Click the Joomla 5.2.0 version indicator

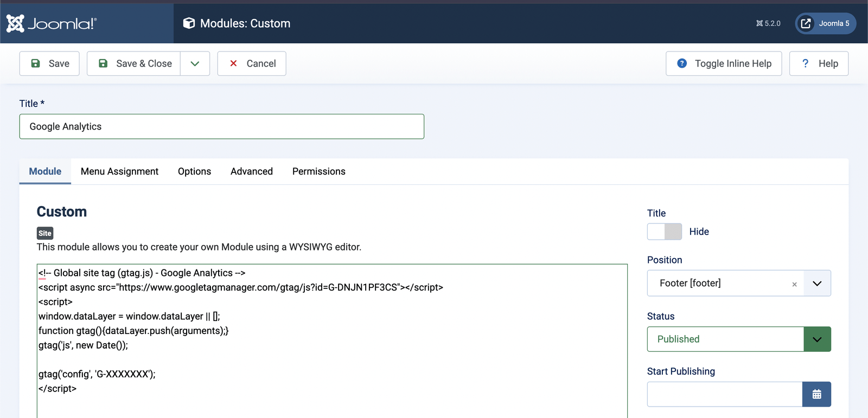tap(768, 23)
